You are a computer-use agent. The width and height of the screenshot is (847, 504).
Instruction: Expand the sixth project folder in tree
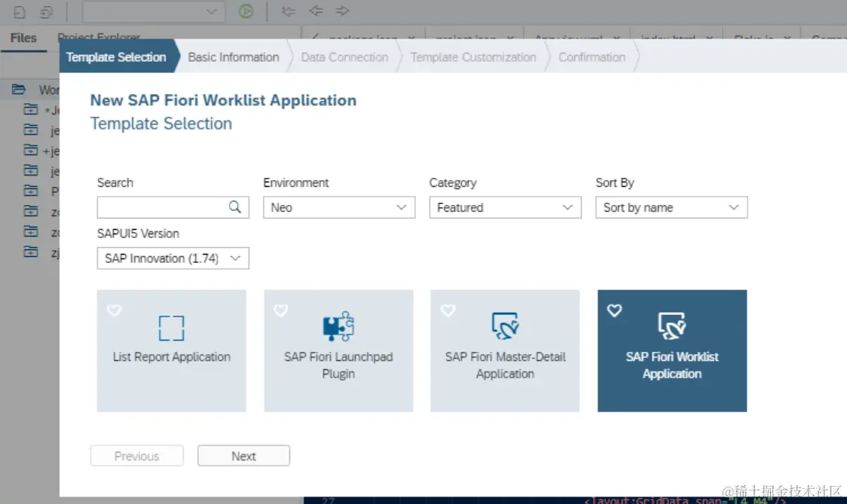coord(31,211)
